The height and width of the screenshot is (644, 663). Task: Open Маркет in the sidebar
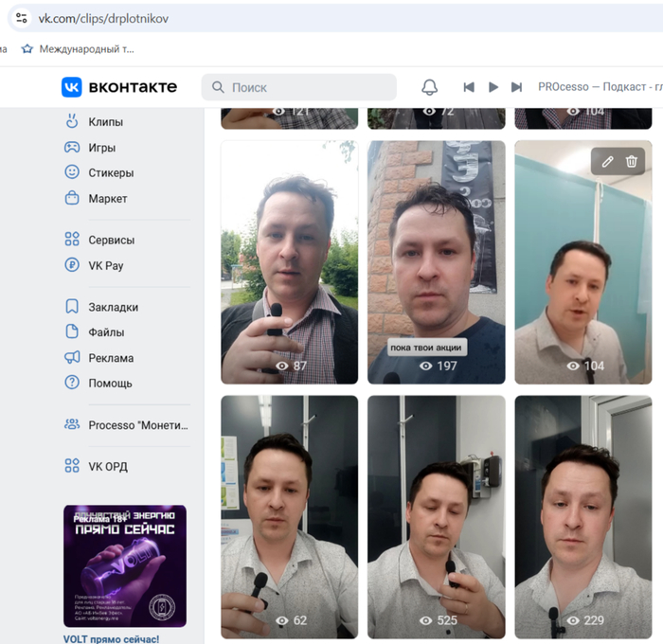107,199
